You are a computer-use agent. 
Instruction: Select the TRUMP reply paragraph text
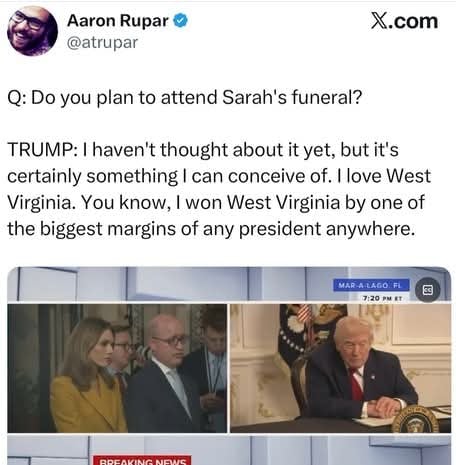(219, 189)
